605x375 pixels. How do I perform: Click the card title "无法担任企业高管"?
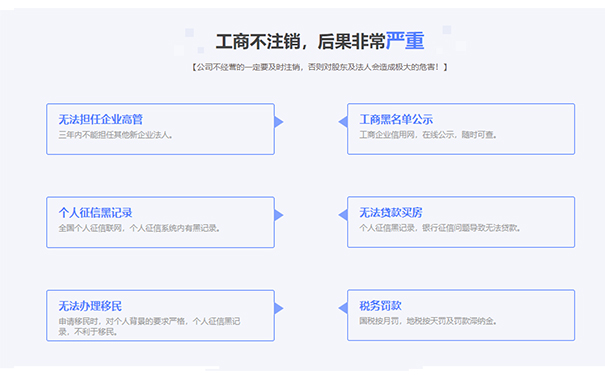point(101,120)
